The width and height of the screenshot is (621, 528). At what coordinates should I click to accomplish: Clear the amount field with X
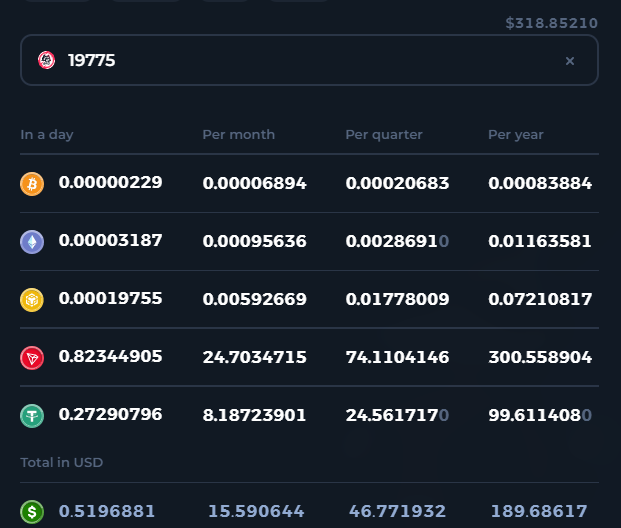[570, 61]
